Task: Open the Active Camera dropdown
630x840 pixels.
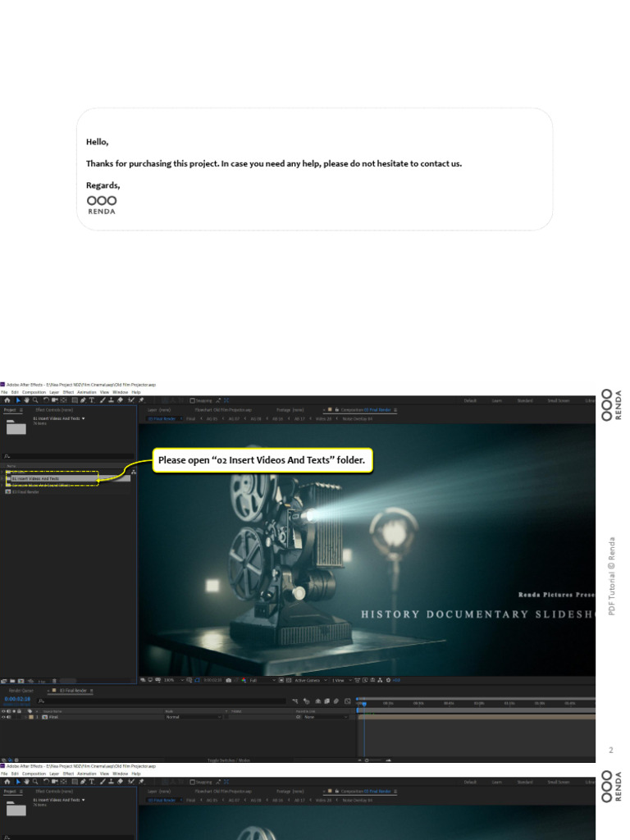Action: coord(311,680)
